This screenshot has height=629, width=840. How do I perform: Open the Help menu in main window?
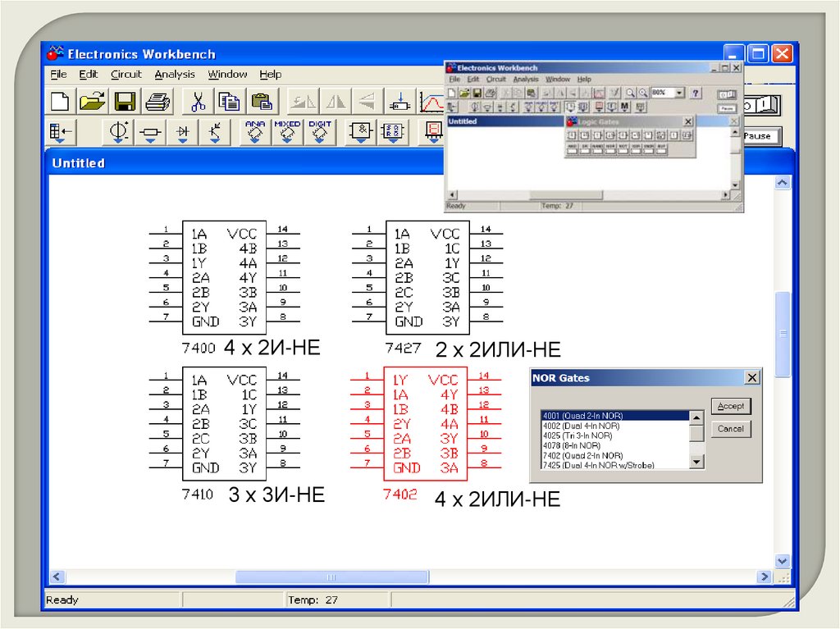pyautogui.click(x=271, y=74)
